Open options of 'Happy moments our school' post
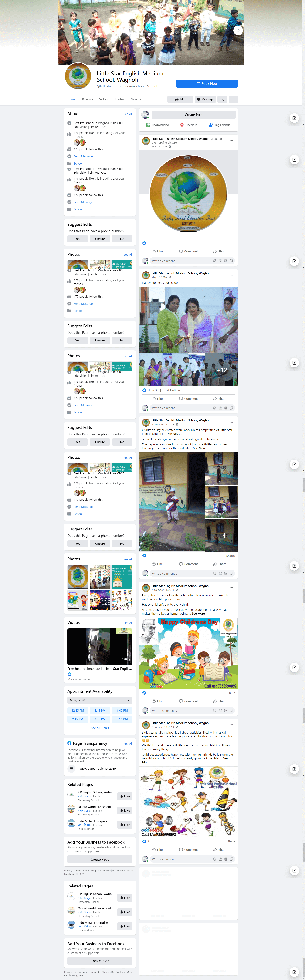Screen dimensions: 305x980 pyautogui.click(x=231, y=275)
